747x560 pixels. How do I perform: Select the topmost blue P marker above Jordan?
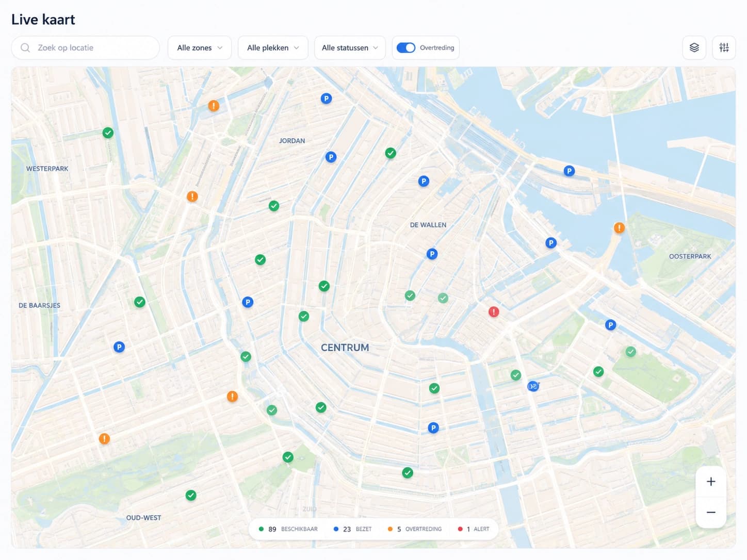pyautogui.click(x=326, y=98)
